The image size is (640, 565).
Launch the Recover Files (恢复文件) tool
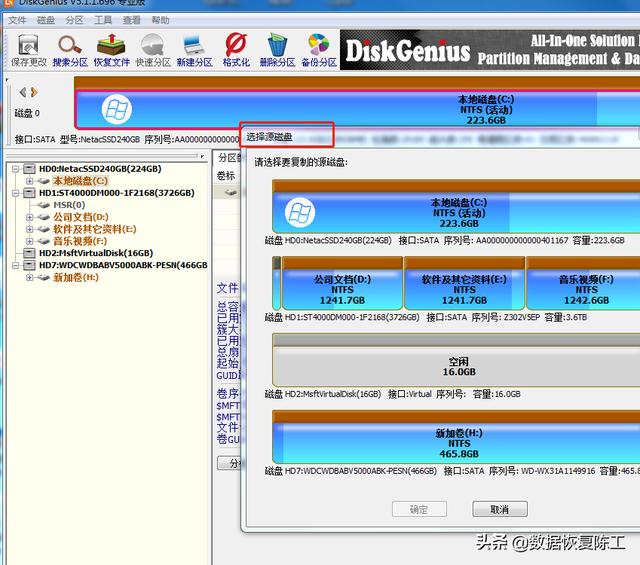point(111,50)
